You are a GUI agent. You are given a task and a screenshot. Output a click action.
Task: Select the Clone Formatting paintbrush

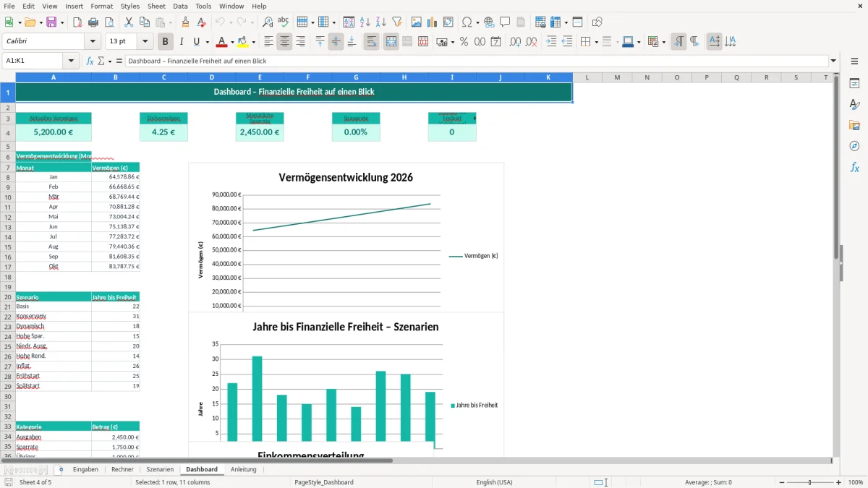tap(186, 22)
